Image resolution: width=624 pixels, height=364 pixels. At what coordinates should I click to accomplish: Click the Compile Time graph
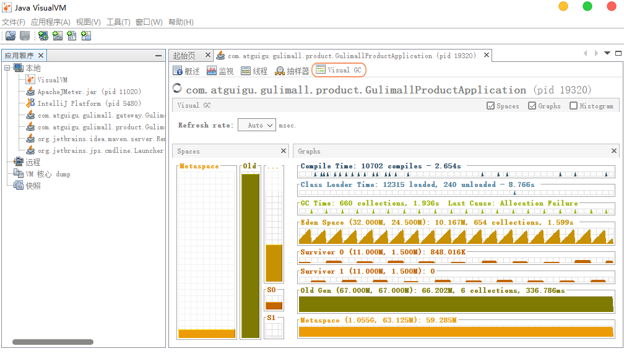click(456, 174)
